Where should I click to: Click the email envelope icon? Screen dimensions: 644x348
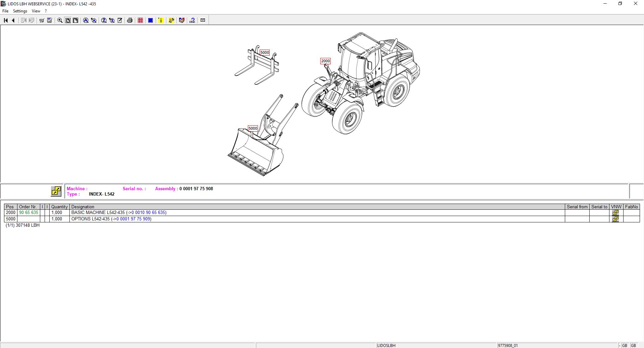(203, 20)
